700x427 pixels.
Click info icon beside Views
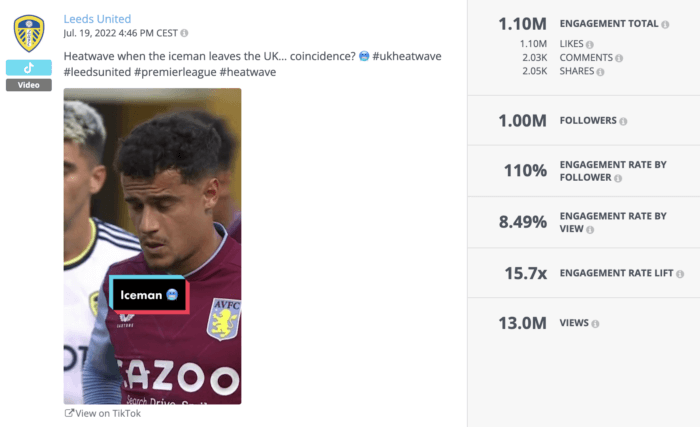(x=596, y=324)
